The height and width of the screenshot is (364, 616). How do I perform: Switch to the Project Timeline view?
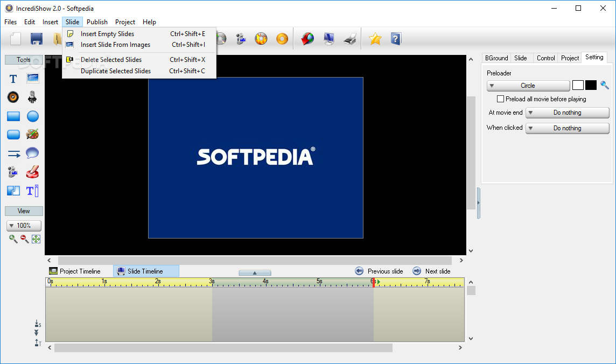(x=75, y=271)
